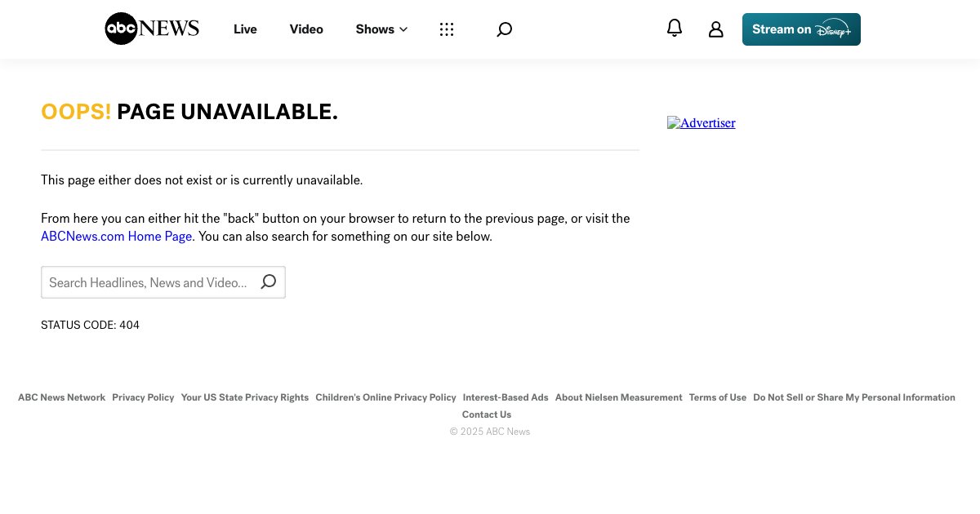Click the Advertiser image placeholder
Screen dimensions: 980x514
(x=701, y=123)
